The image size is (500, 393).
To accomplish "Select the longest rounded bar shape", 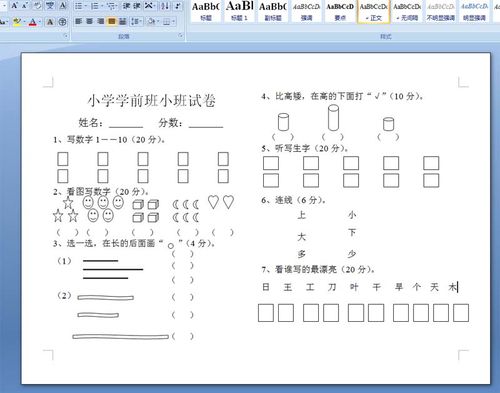I will point(121,337).
